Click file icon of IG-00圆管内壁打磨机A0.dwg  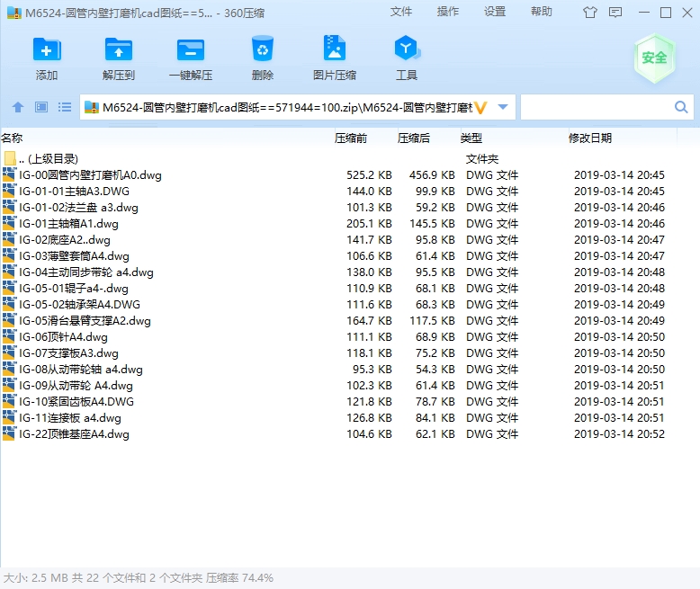pos(9,175)
